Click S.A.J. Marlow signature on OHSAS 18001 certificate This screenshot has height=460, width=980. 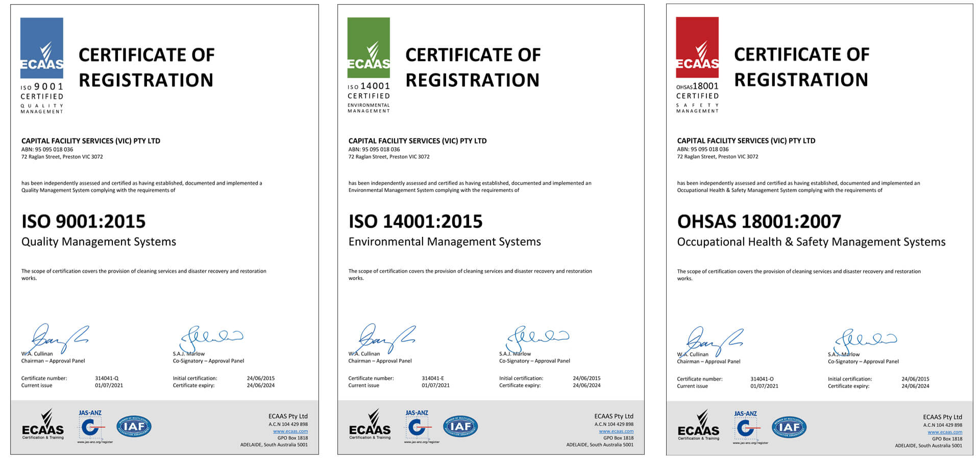click(x=866, y=341)
